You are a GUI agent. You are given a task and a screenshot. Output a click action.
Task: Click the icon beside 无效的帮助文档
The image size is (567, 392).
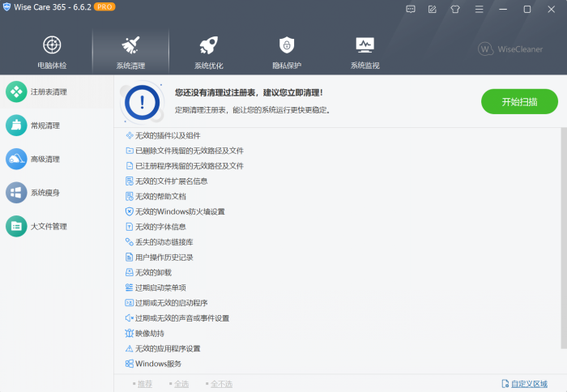[129, 196]
